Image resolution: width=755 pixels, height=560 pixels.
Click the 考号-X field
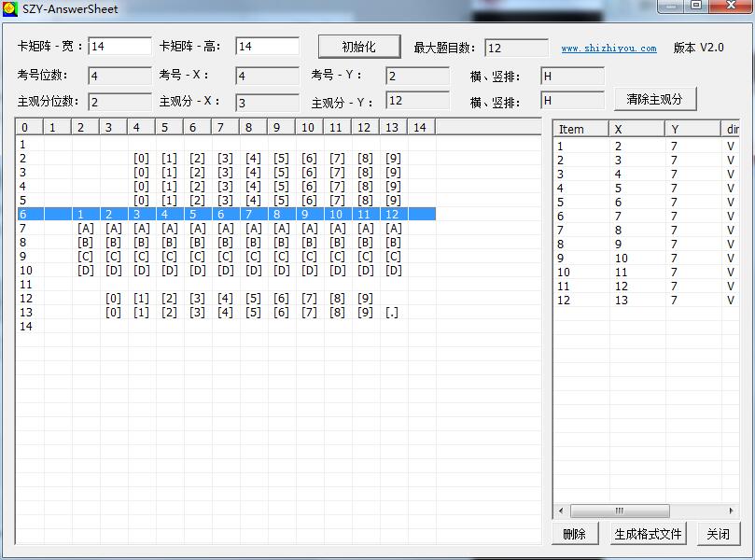coord(267,76)
